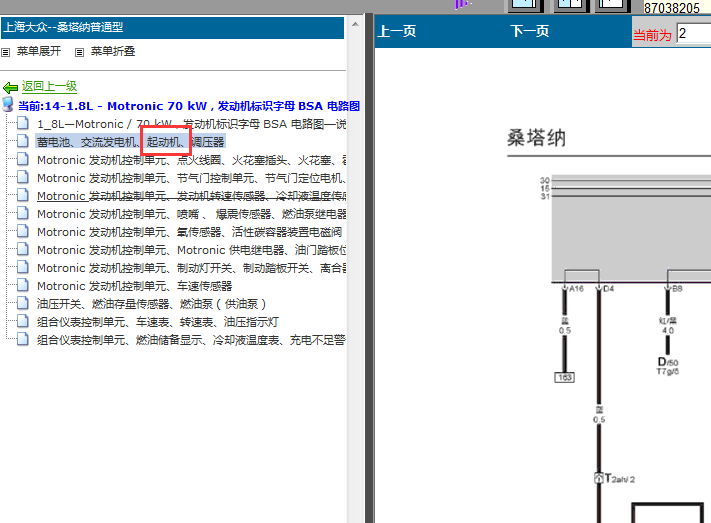711x523 pixels.
Task: Click the current page number field
Action: 694,34
